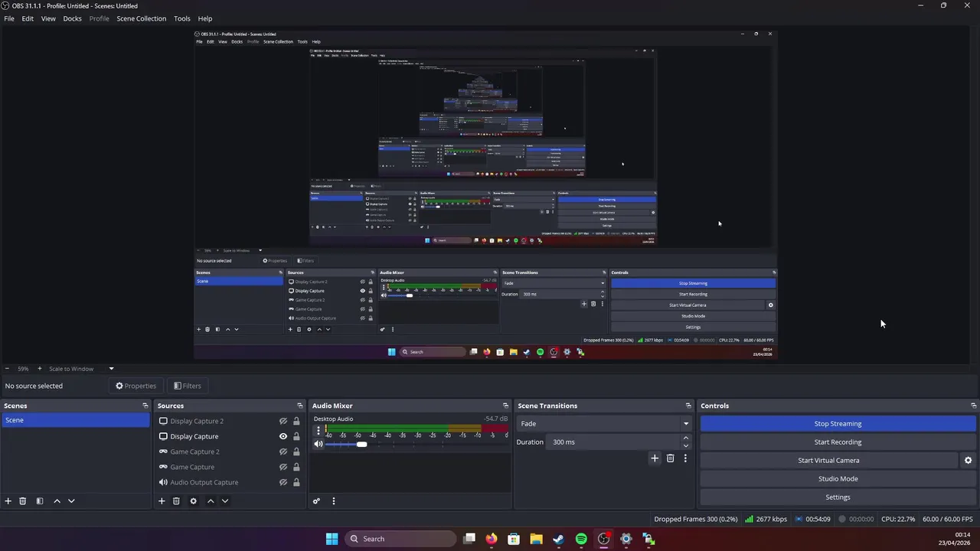This screenshot has width=980, height=551.
Task: Add a new source with plus icon
Action: pyautogui.click(x=162, y=500)
